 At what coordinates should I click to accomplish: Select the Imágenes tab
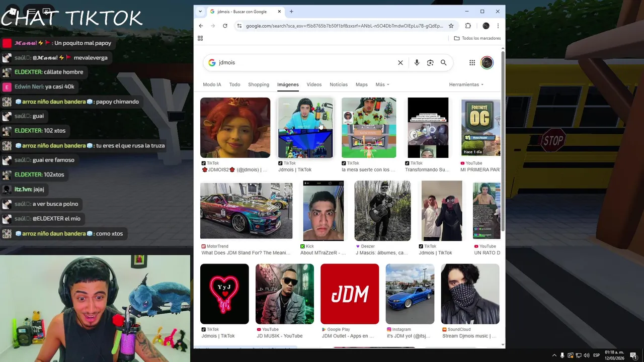288,84
